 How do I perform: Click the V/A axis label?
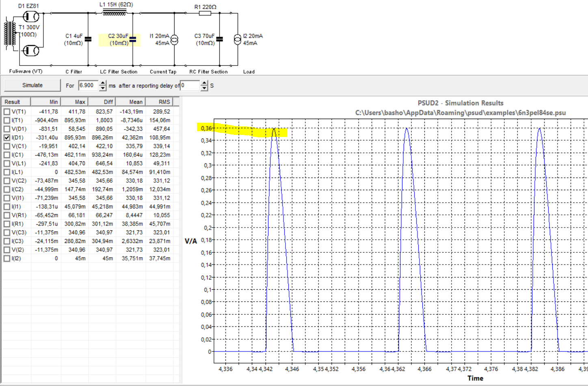[191, 241]
